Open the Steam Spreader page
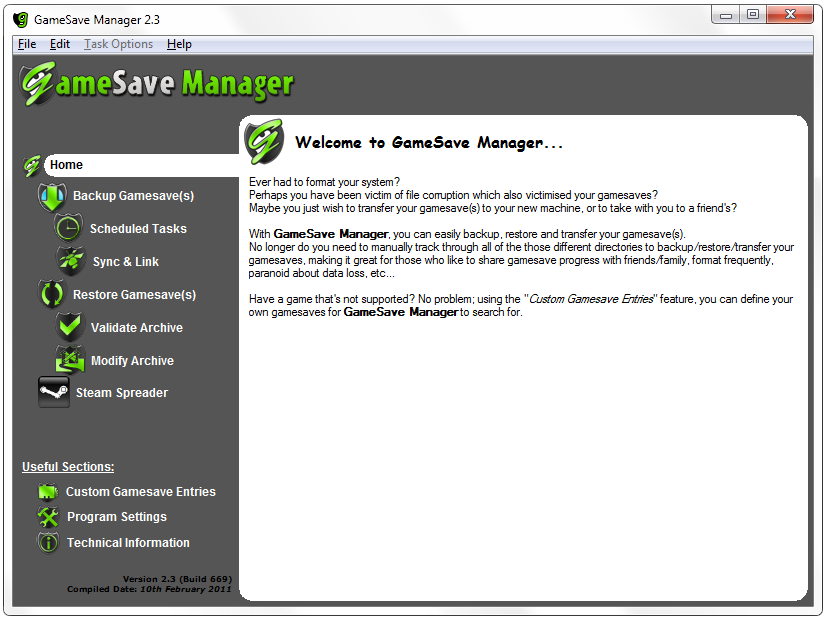 [122, 393]
